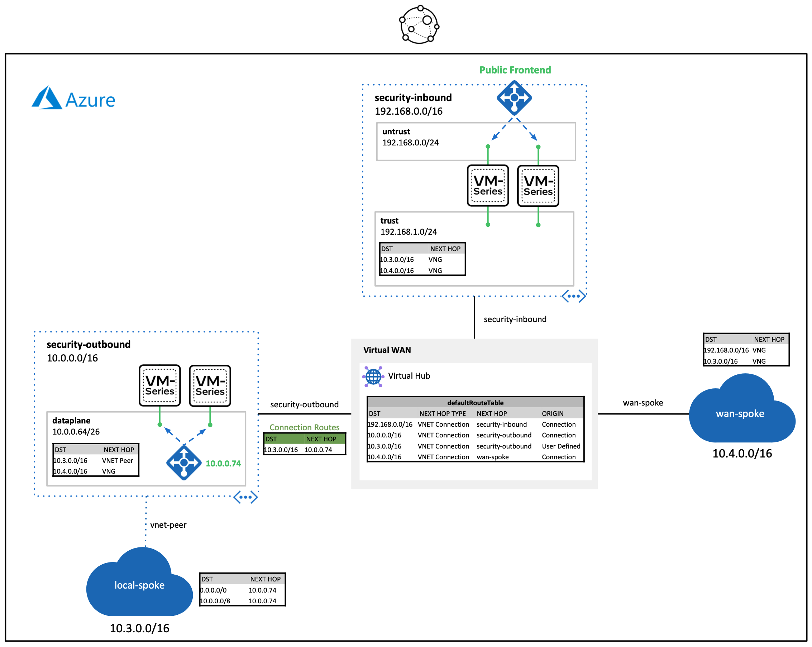Click the security-outbound VNet peering icon
The height and width of the screenshot is (647, 812).
point(245,497)
